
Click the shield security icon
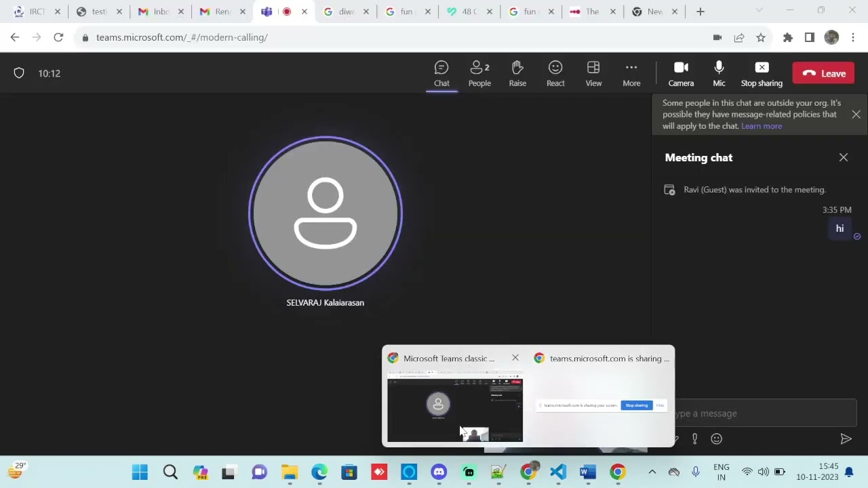(x=19, y=73)
